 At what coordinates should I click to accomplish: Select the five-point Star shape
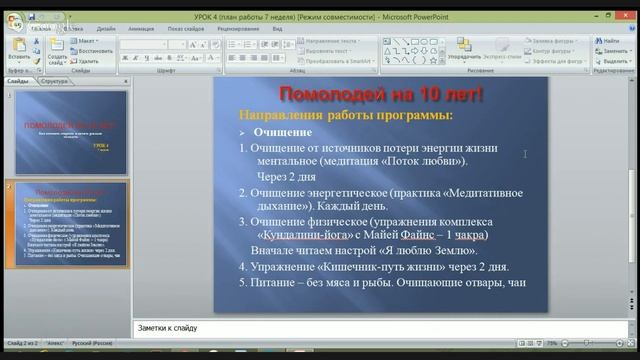pos(433,60)
